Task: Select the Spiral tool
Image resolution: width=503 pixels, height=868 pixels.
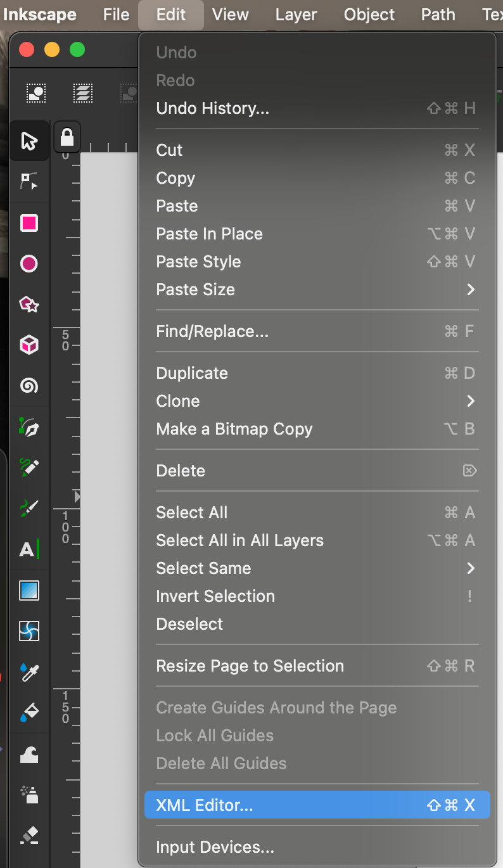Action: click(29, 385)
